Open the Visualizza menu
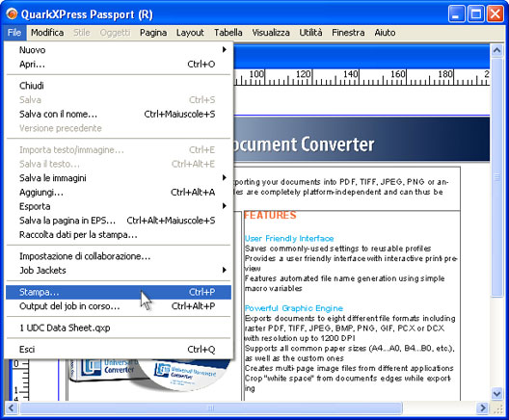This screenshot has height=420, width=509. pos(271,33)
